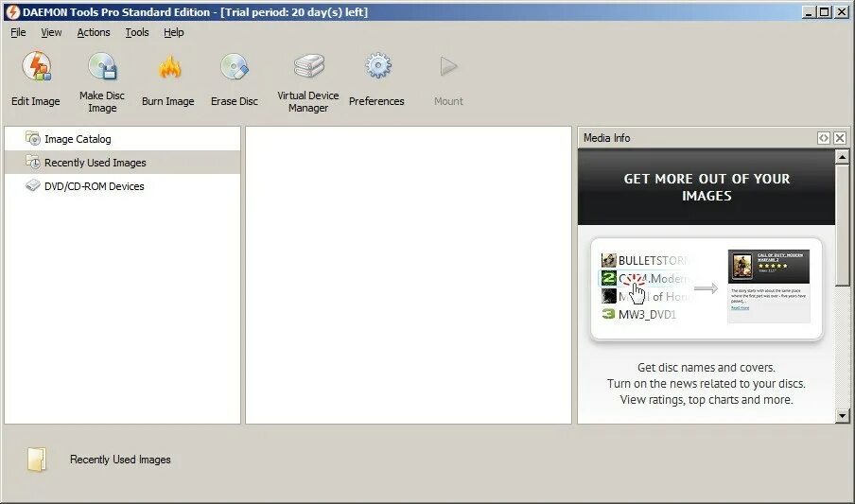
Task: Click the Media Info scrollbar down arrow
Action: (x=842, y=416)
